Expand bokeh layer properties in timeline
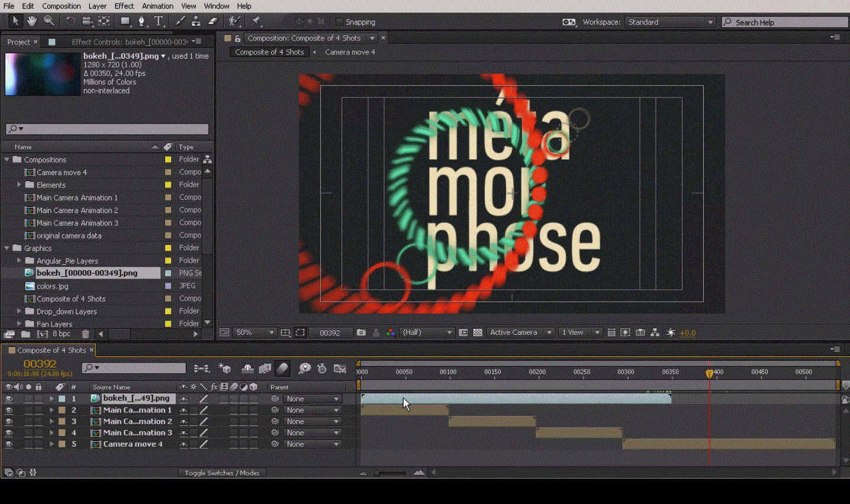The height and width of the screenshot is (504, 850). point(51,399)
